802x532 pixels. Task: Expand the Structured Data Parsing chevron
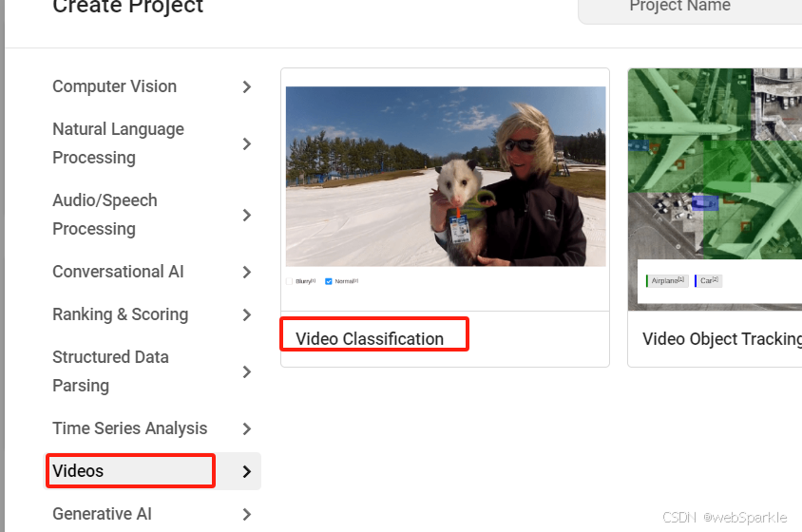click(246, 371)
